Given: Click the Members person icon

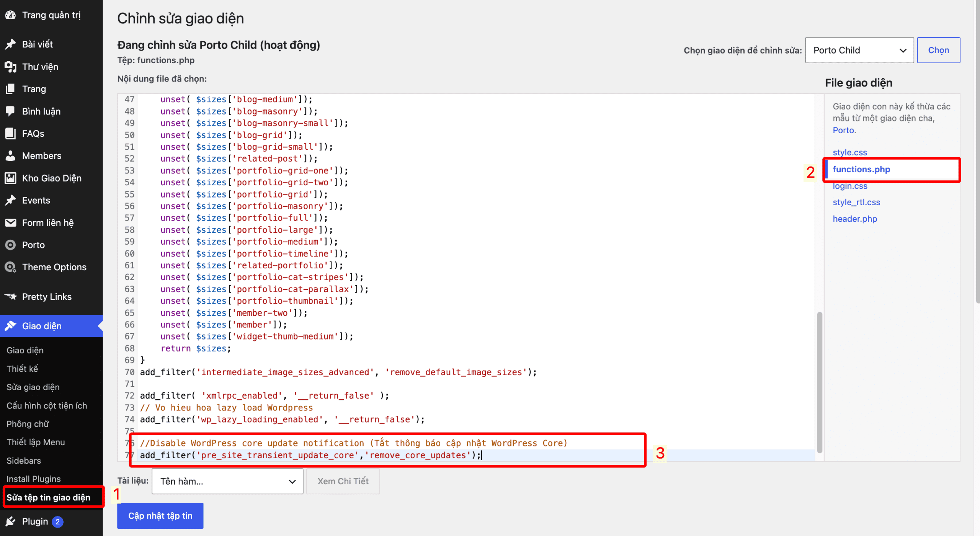Looking at the screenshot, I should [10, 156].
